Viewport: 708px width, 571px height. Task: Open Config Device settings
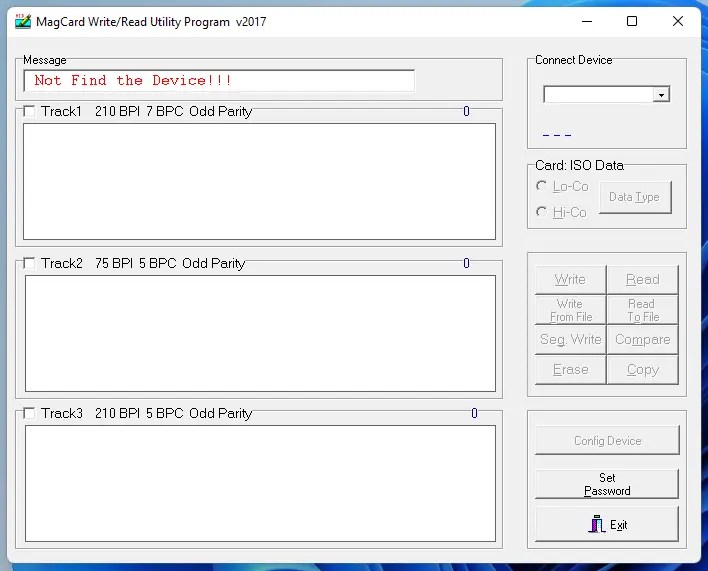pyautogui.click(x=607, y=441)
